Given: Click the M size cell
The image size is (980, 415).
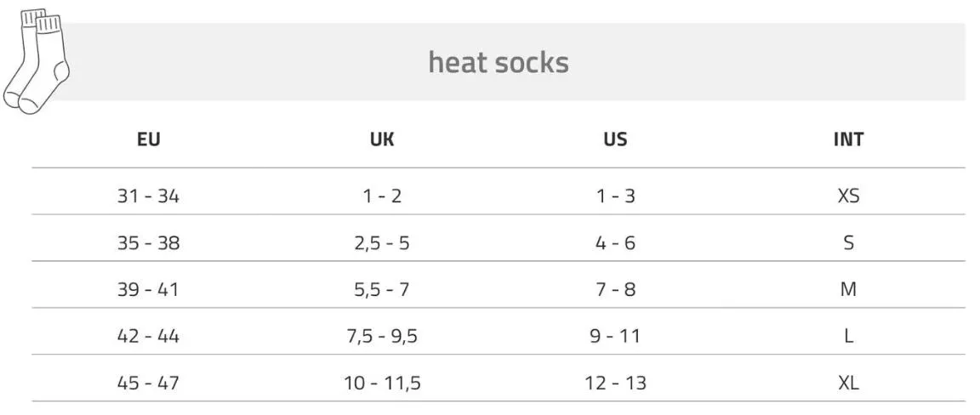Looking at the screenshot, I should pos(848,289).
